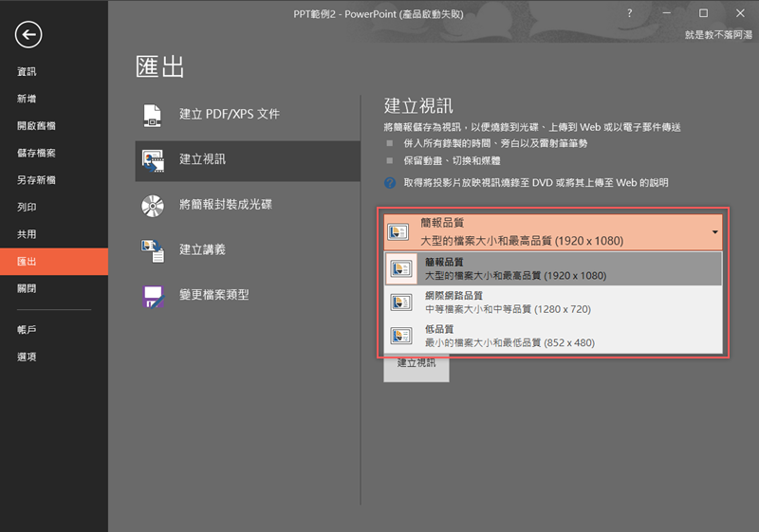Close the PowerPoint window
This screenshot has width=759, height=532.
click(740, 13)
